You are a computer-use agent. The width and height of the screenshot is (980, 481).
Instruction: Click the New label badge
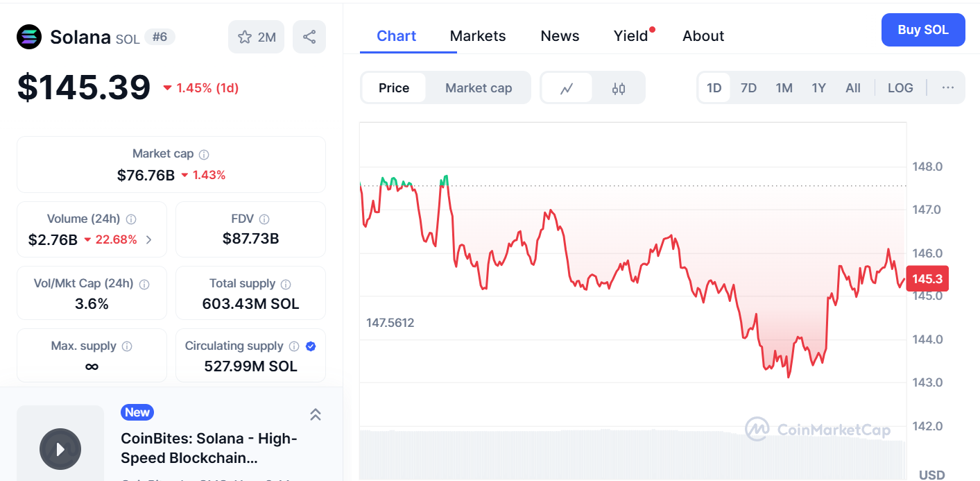tap(137, 412)
